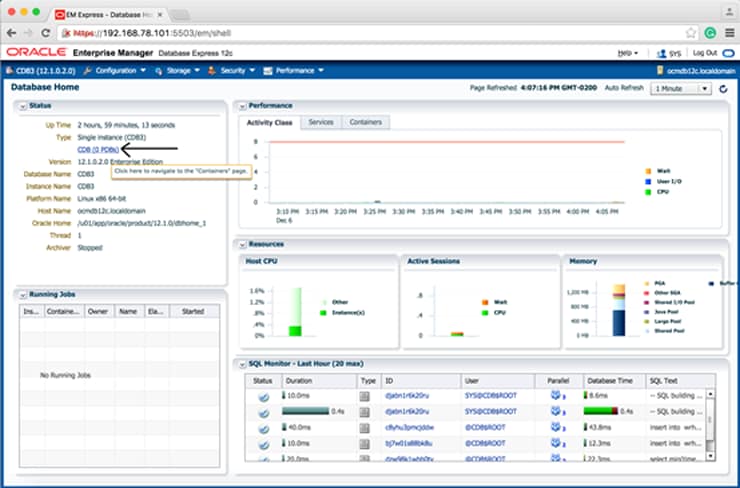Click the Parallel icon in the 43.8ms row
Screen dimensions: 740x488
pyautogui.click(x=556, y=427)
